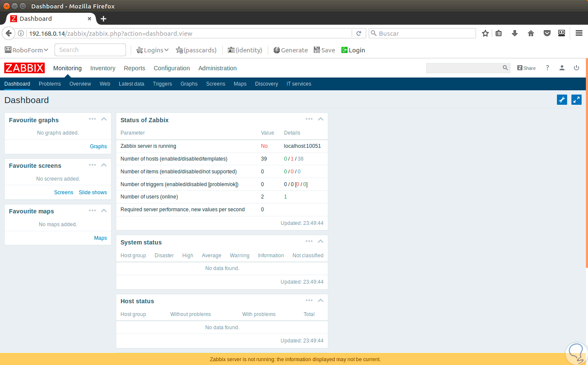Switch to the IT services submenu tab
The height and width of the screenshot is (365, 588).
(299, 84)
